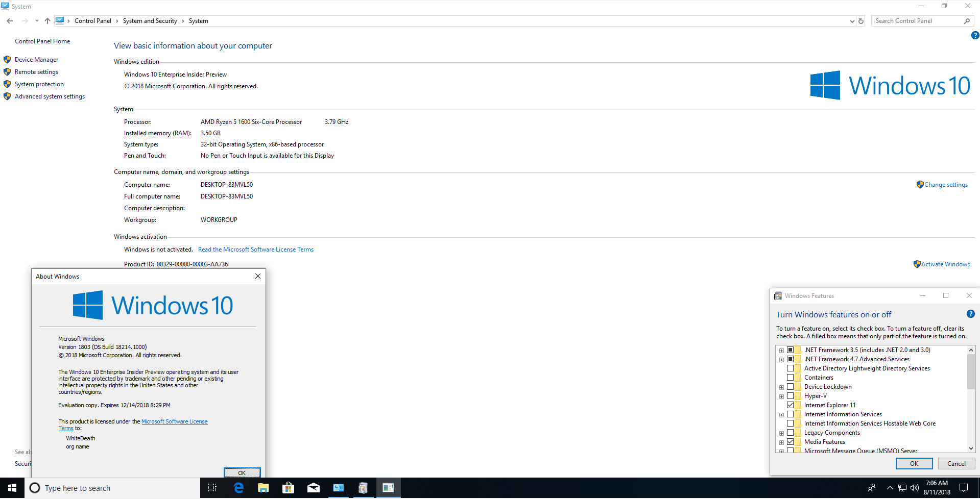Image resolution: width=980 pixels, height=499 pixels.
Task: Click the Activate Windows link
Action: pos(945,264)
